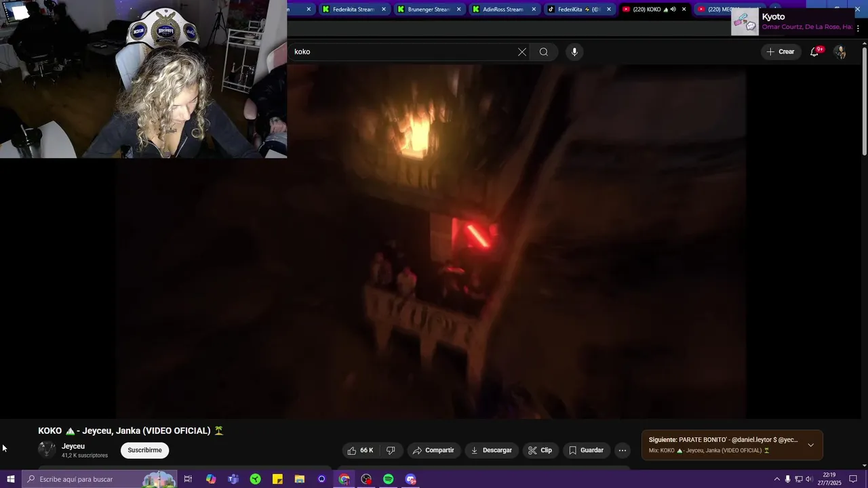Open the notifications bell
This screenshot has height=488, width=868.
tap(814, 52)
